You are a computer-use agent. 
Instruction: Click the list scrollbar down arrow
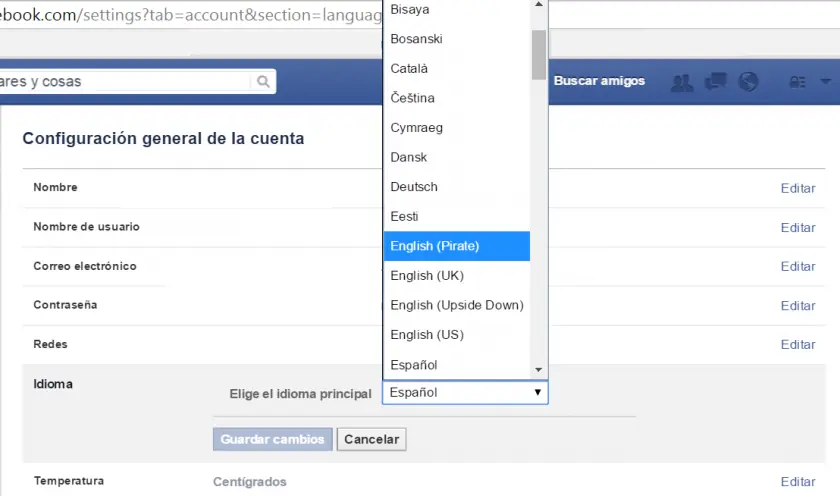pos(539,370)
